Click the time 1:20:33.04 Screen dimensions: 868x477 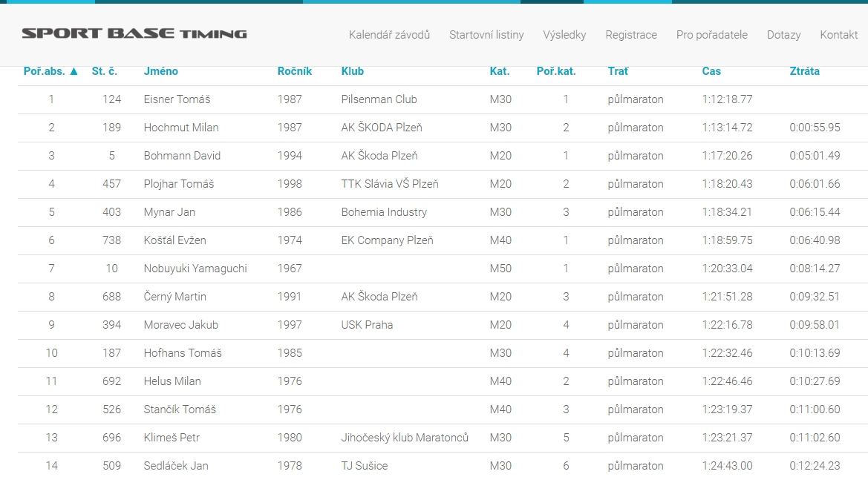pyautogui.click(x=728, y=269)
